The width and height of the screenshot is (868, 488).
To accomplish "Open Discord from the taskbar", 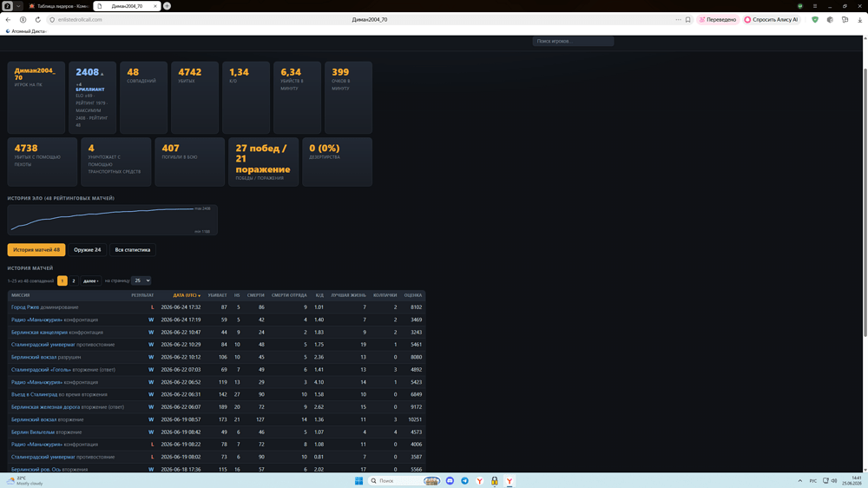I will tap(450, 481).
